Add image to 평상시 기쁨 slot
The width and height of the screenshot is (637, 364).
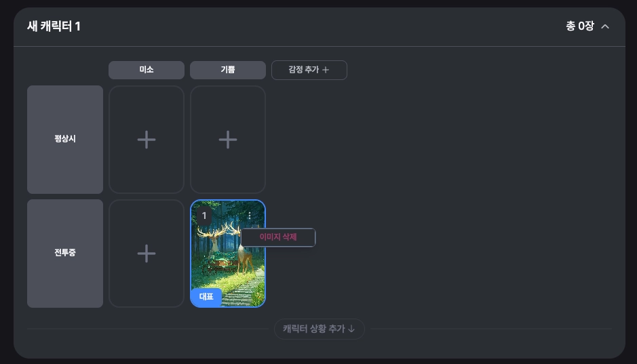coord(228,140)
